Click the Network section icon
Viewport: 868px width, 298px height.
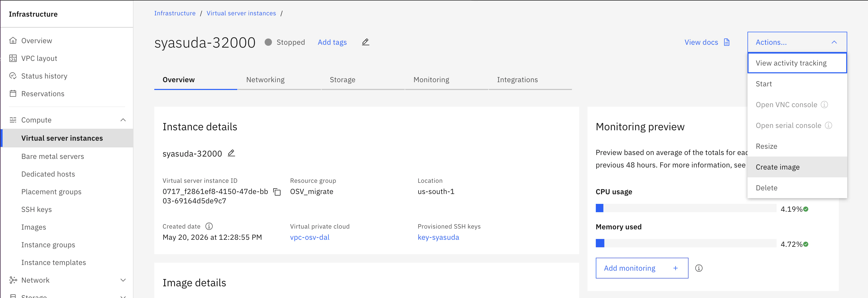tap(13, 280)
